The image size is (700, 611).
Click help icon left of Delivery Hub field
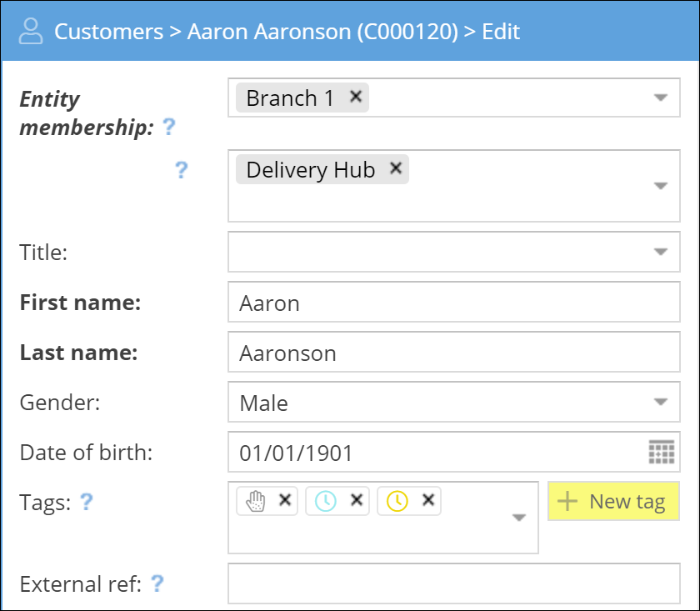[x=181, y=170]
